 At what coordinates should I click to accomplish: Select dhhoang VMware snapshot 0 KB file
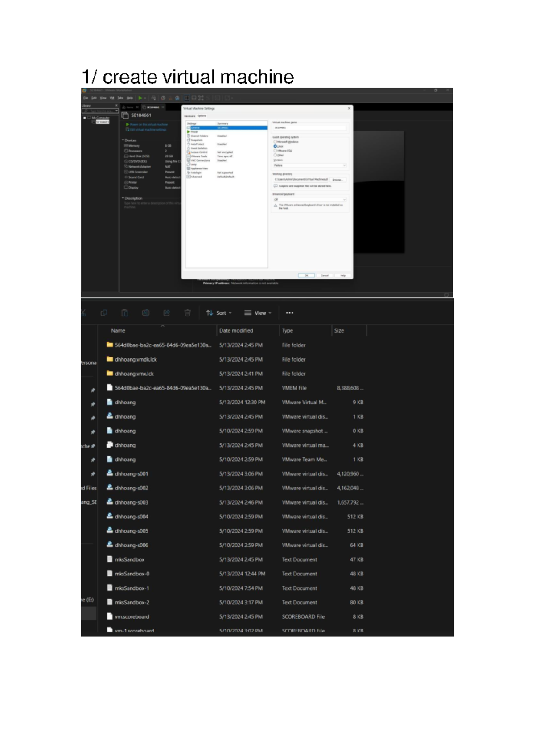point(235,431)
